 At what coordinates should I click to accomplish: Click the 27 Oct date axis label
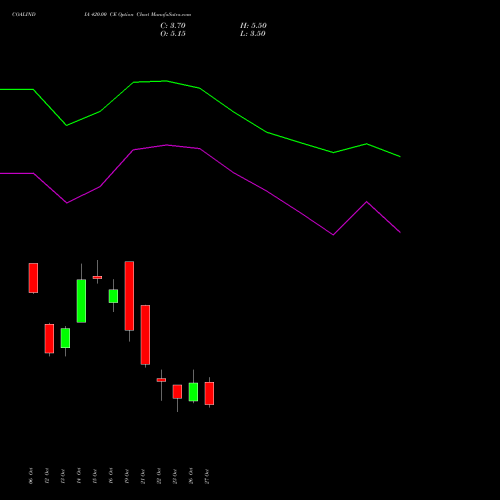click(x=207, y=476)
